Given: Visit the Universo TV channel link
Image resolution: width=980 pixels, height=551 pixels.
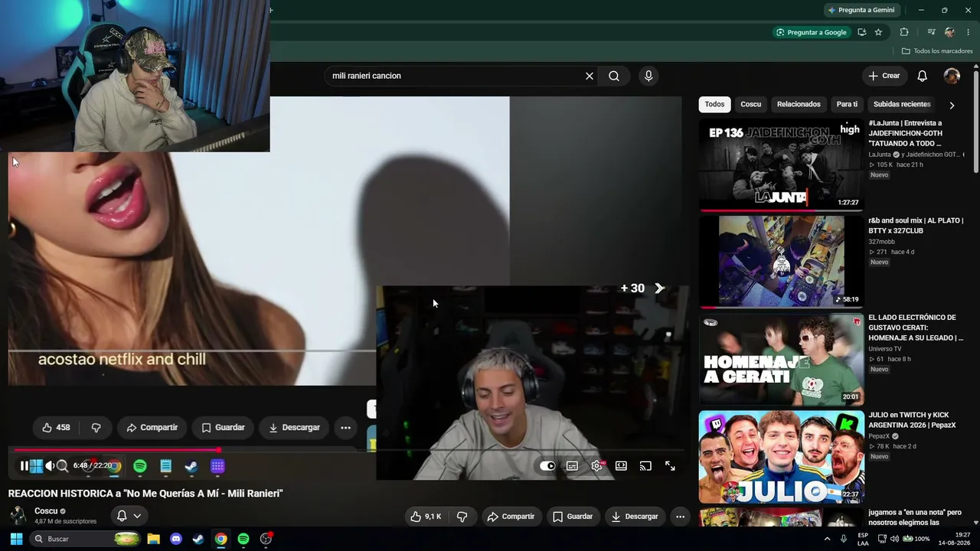Looking at the screenshot, I should (884, 349).
